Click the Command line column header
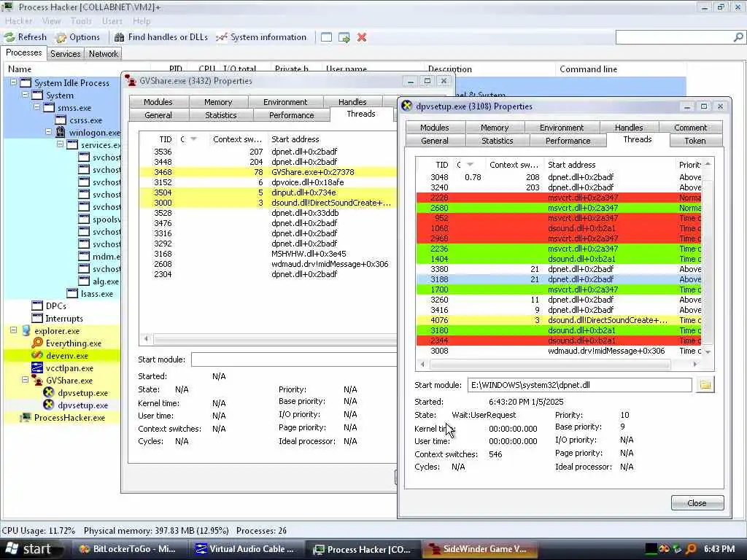This screenshot has width=747, height=560. pyautogui.click(x=621, y=69)
